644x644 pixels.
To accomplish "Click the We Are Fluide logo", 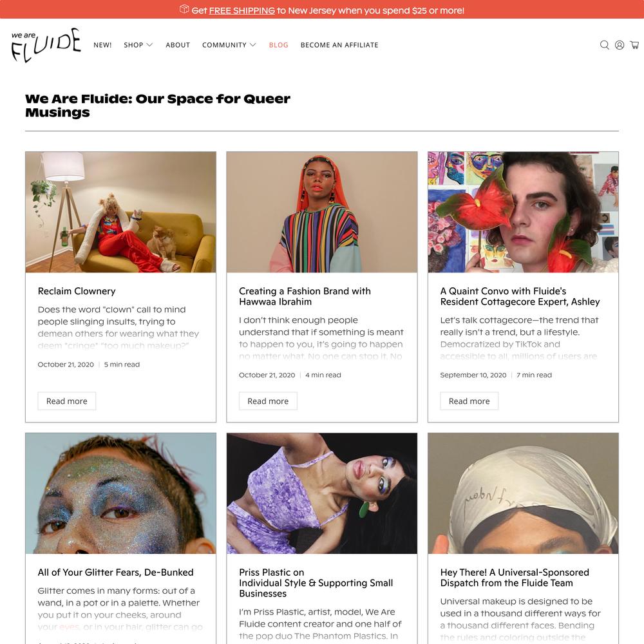I will coord(46,45).
